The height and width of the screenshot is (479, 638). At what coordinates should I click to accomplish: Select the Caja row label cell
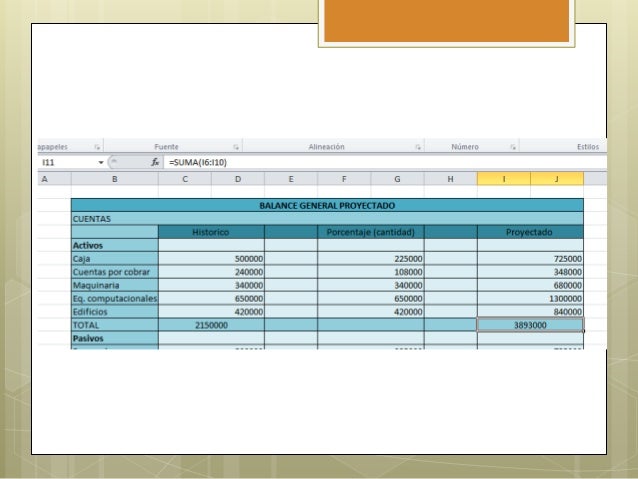[x=115, y=259]
